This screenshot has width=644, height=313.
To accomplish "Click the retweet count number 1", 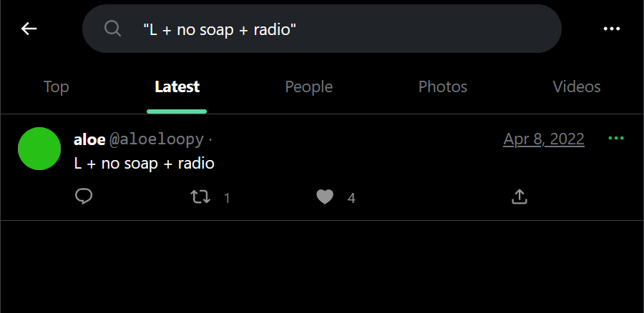I will [227, 198].
